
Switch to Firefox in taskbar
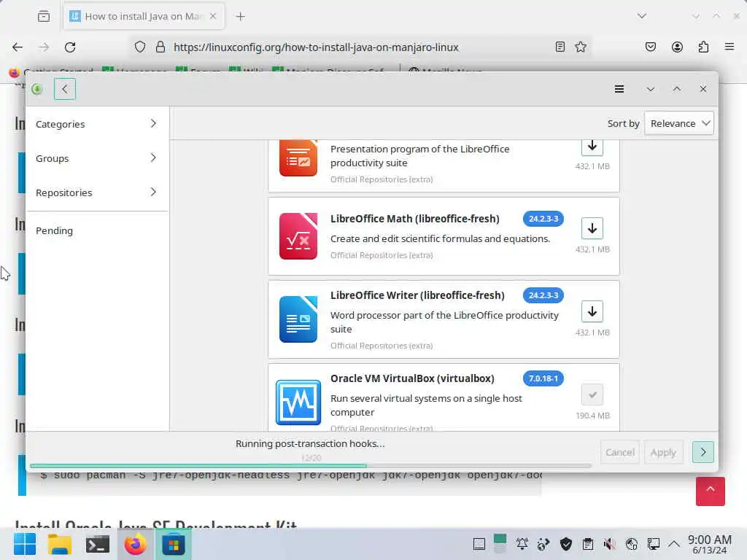point(135,544)
